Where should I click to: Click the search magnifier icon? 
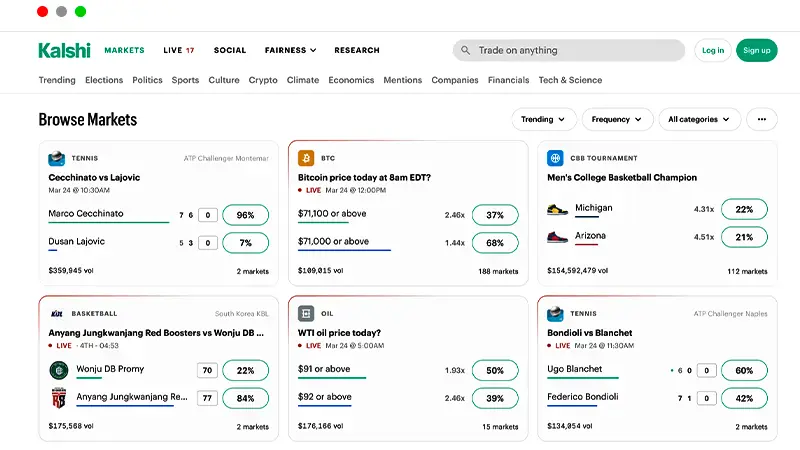[465, 51]
